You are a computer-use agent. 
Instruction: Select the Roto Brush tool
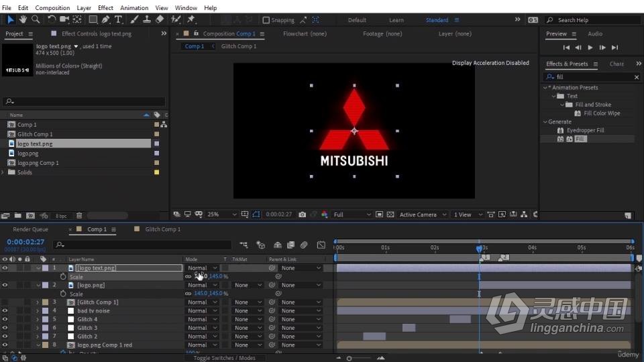[x=176, y=19]
